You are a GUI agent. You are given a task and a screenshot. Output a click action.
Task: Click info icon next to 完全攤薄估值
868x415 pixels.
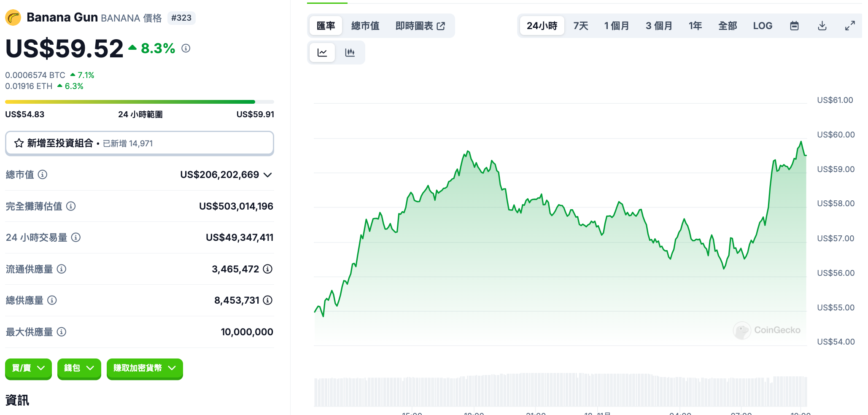point(71,206)
